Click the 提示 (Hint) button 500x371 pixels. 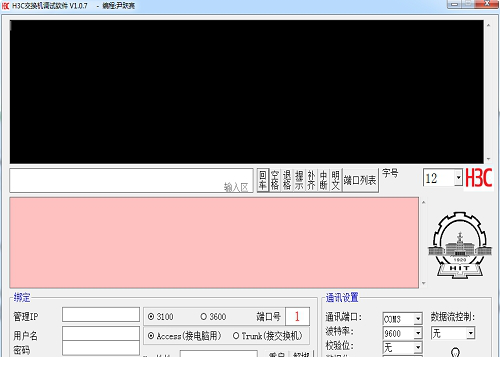click(299, 180)
